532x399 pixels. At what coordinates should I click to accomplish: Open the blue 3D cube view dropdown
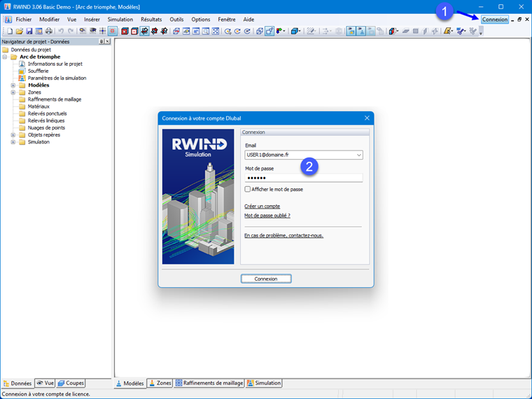tap(295, 31)
